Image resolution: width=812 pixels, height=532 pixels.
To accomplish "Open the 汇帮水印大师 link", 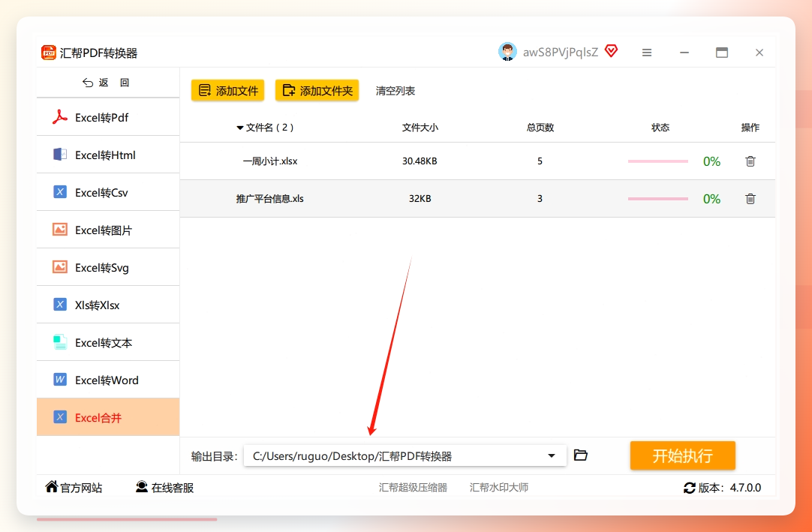I will tap(499, 488).
